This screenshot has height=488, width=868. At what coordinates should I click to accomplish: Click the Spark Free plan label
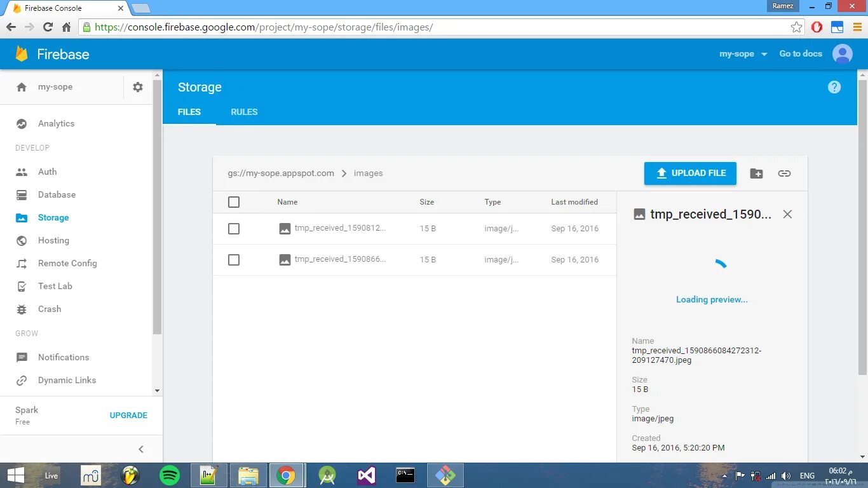tap(27, 416)
